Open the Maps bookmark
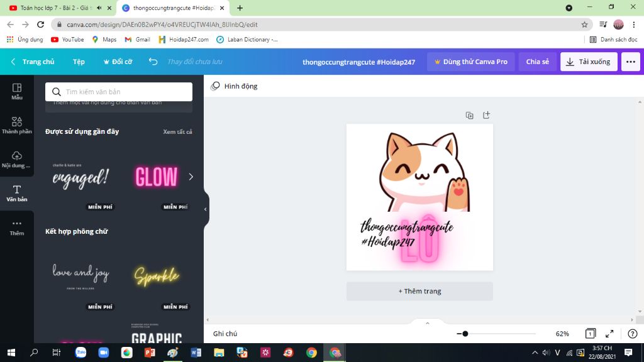 (x=104, y=40)
